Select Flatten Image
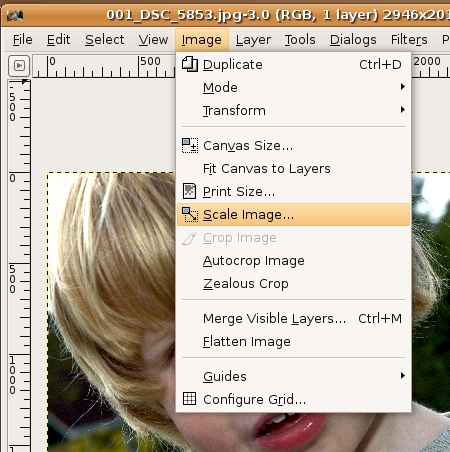The height and width of the screenshot is (452, 450). [x=294, y=341]
